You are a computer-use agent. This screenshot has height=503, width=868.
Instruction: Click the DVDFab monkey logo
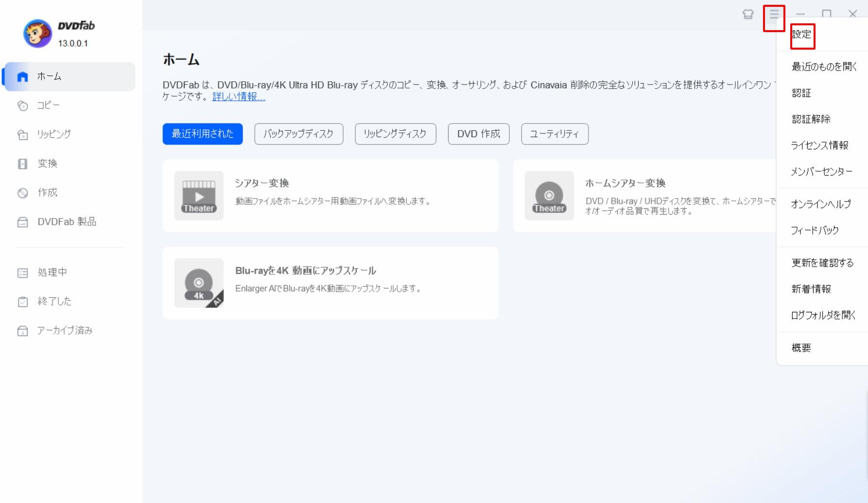coord(38,34)
